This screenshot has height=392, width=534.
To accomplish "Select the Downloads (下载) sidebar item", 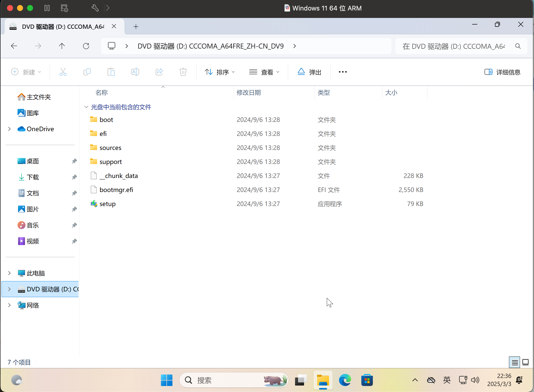I will point(33,177).
